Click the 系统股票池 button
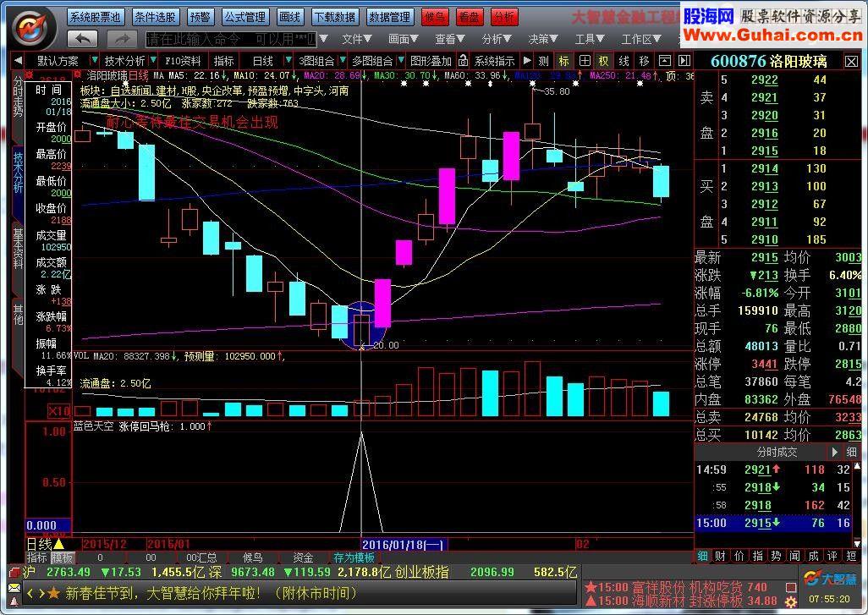The width and height of the screenshot is (868, 615). (95, 17)
